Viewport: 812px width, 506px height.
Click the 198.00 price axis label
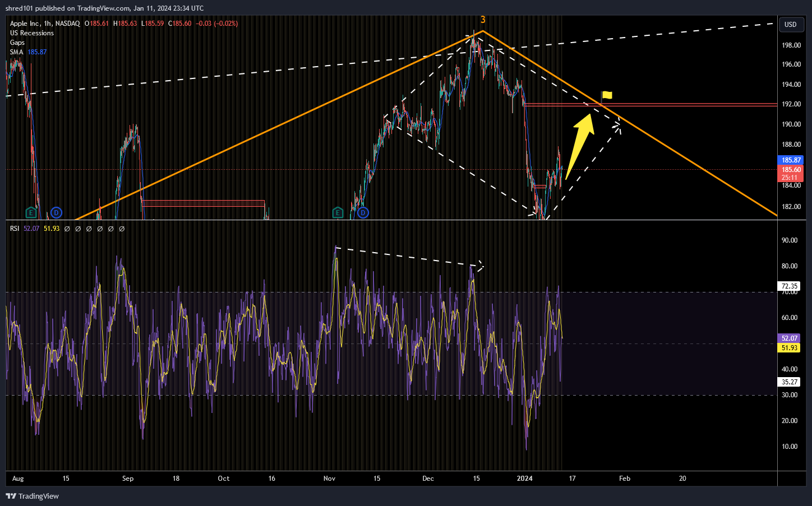[x=791, y=45]
